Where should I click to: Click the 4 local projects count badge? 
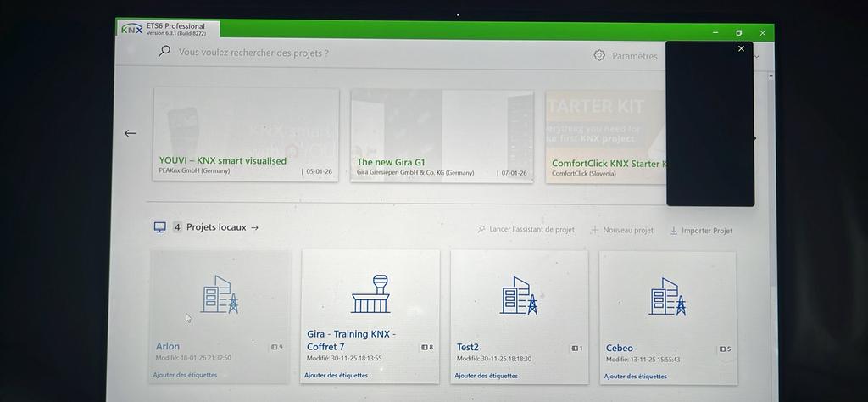[177, 227]
